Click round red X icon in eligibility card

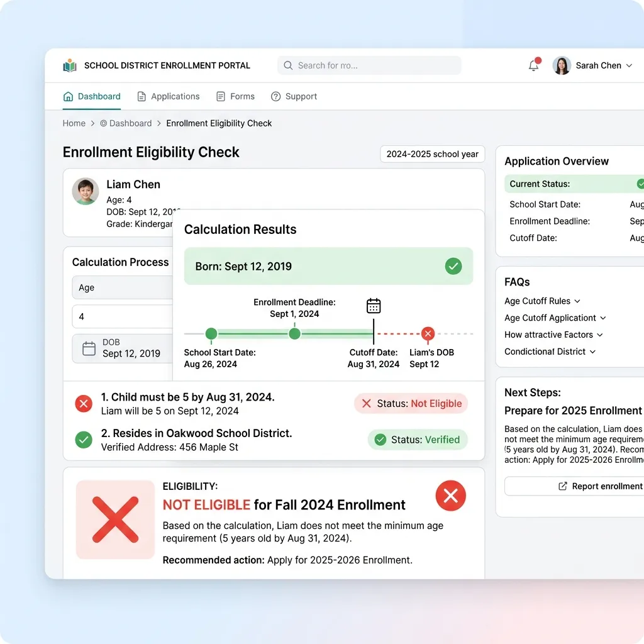tap(450, 496)
